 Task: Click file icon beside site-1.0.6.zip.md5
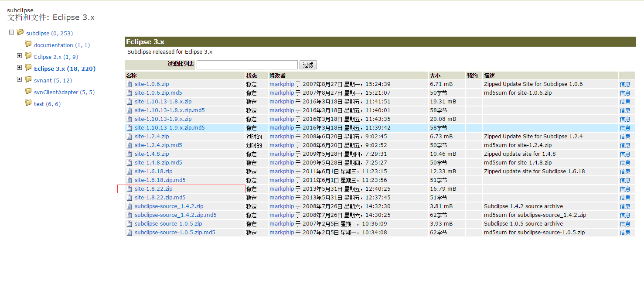tap(129, 93)
